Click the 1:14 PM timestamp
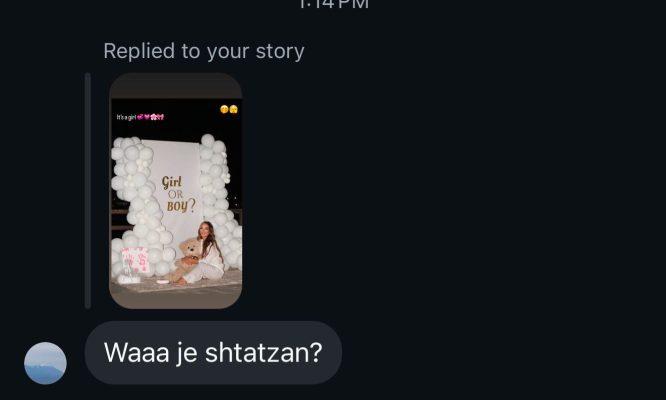This screenshot has width=666, height=400. click(333, 4)
